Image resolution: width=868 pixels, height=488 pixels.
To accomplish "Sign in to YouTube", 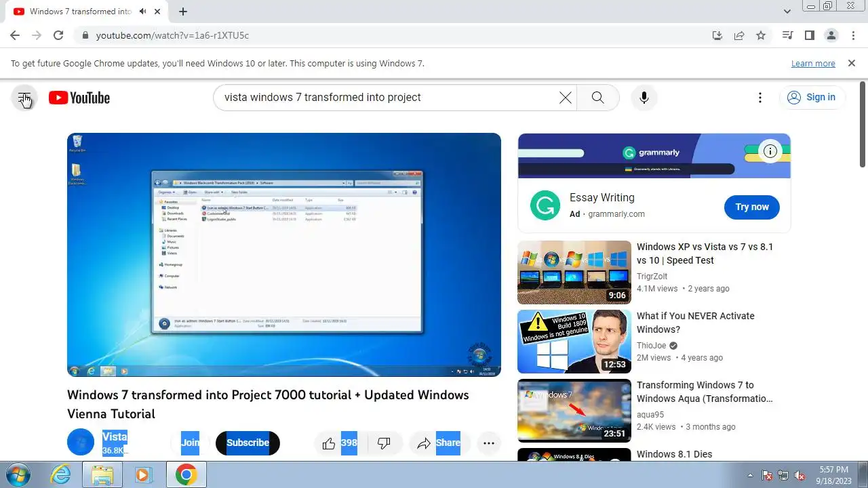I will tap(812, 98).
